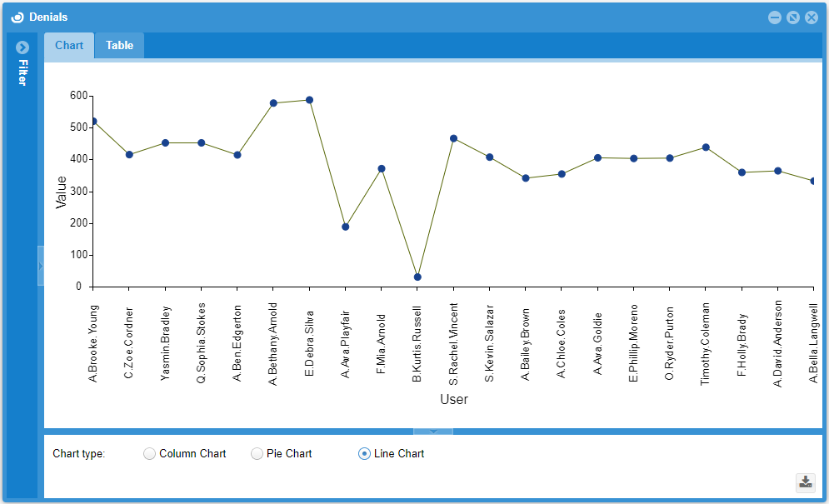829x504 pixels.
Task: Minimize the Denials window
Action: click(x=775, y=17)
